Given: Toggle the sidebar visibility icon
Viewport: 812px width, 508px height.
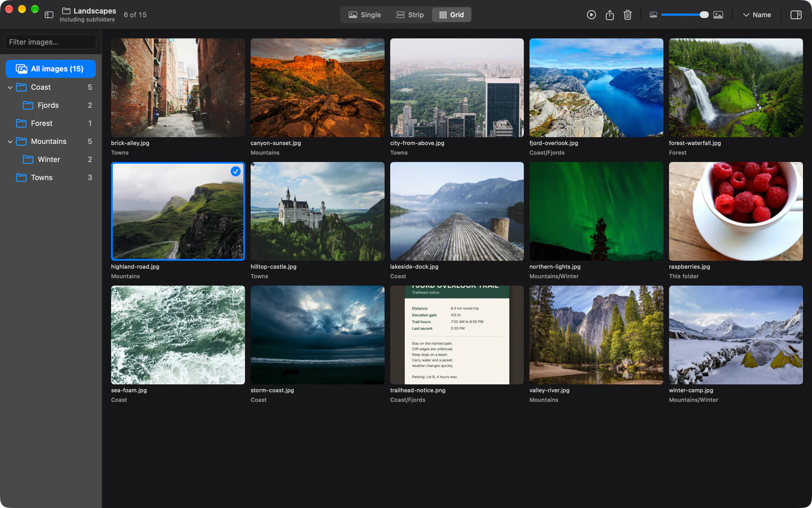Looking at the screenshot, I should 49,15.
